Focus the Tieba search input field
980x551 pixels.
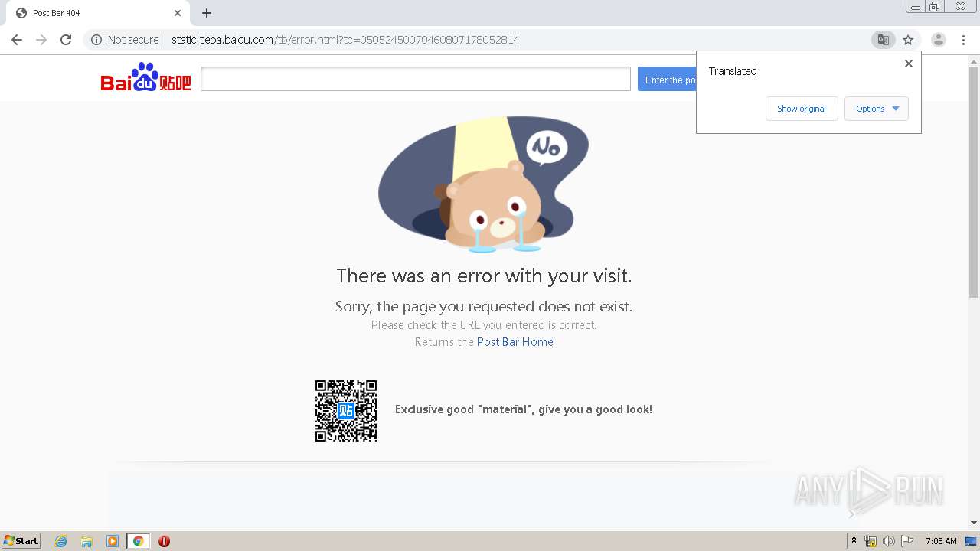pyautogui.click(x=416, y=79)
